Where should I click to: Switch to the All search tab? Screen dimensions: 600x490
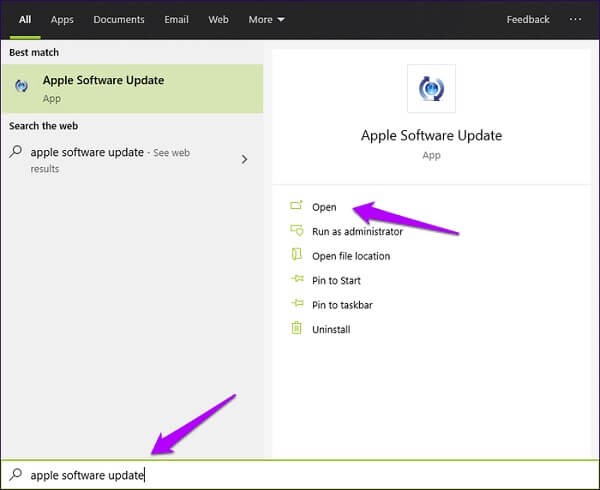click(25, 20)
